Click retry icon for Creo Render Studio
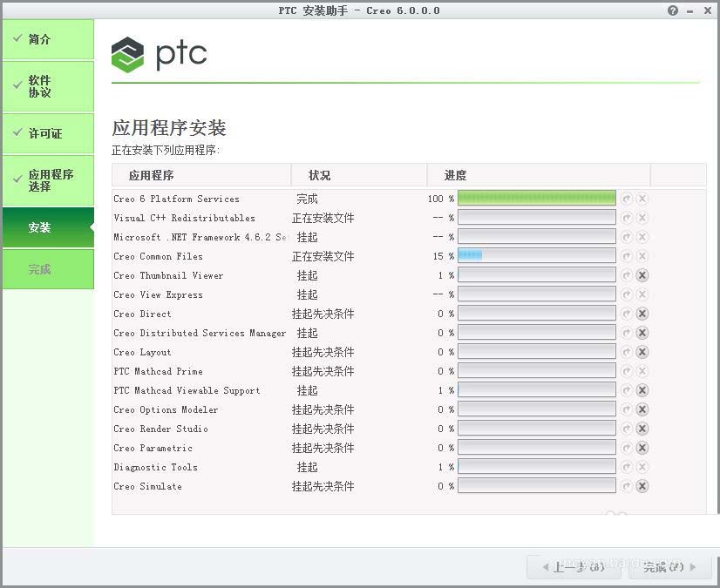 pos(627,429)
